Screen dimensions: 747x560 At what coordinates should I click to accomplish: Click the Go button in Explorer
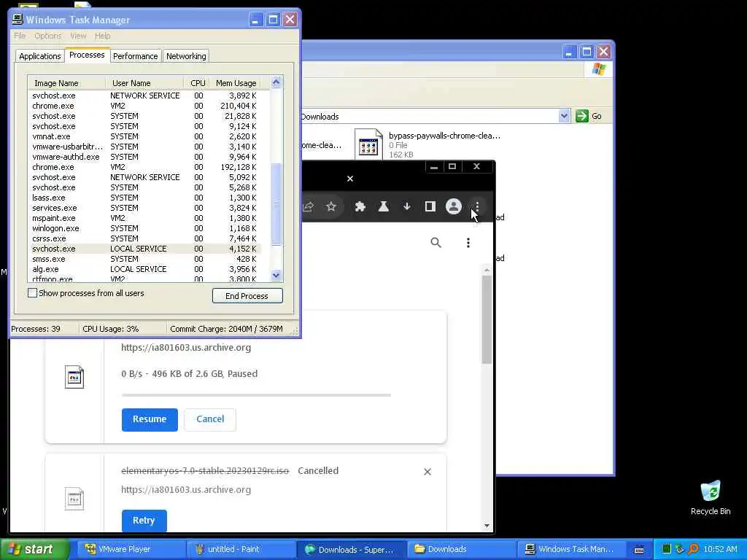pyautogui.click(x=589, y=116)
